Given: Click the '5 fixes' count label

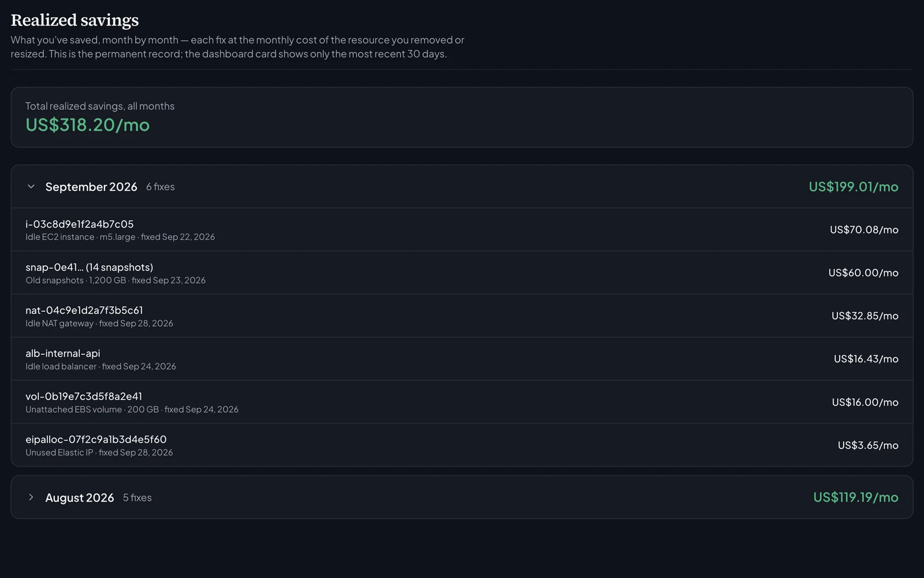Looking at the screenshot, I should click(x=137, y=498).
